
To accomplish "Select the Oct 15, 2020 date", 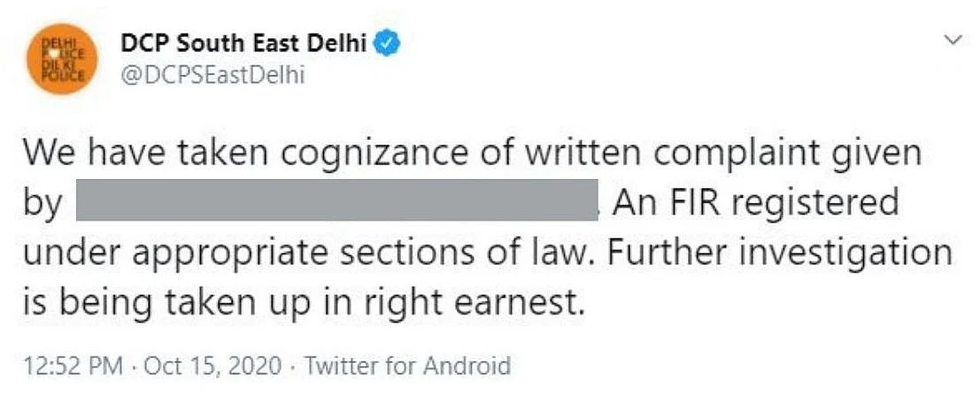I will point(212,365).
